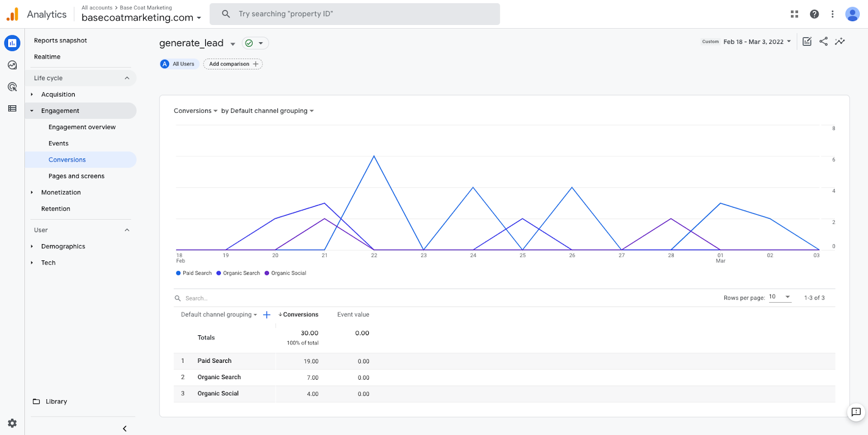Image resolution: width=868 pixels, height=435 pixels.
Task: Open Pages and screens report
Action: click(x=76, y=176)
